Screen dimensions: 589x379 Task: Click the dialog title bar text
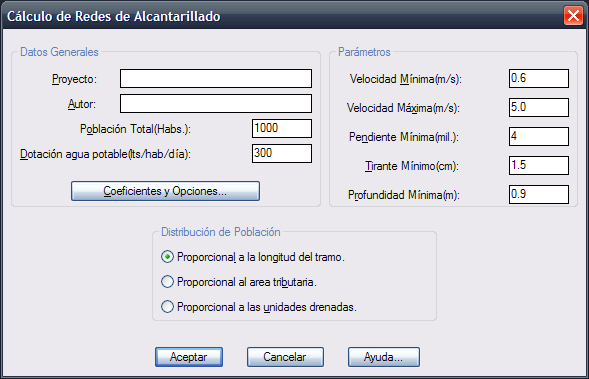(x=113, y=17)
